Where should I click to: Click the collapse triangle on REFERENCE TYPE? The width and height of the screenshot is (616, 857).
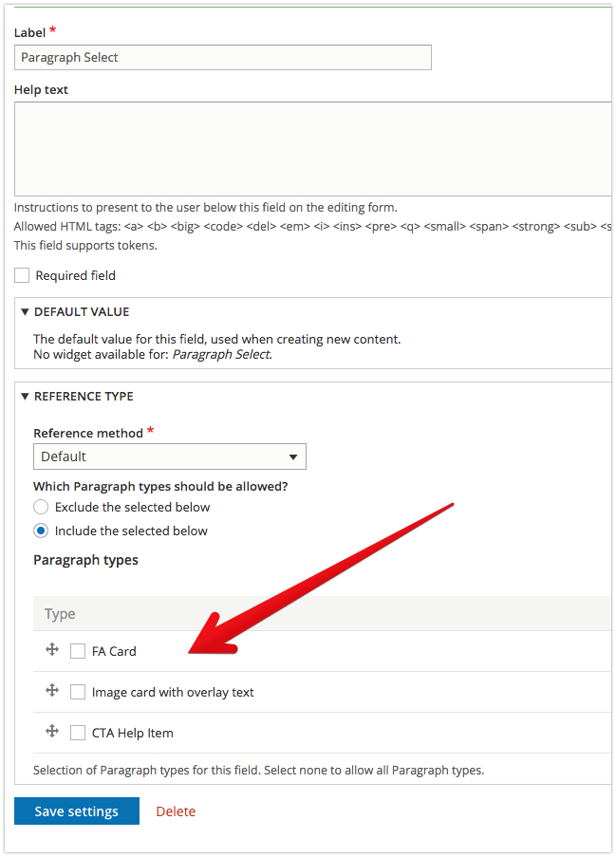click(x=25, y=396)
